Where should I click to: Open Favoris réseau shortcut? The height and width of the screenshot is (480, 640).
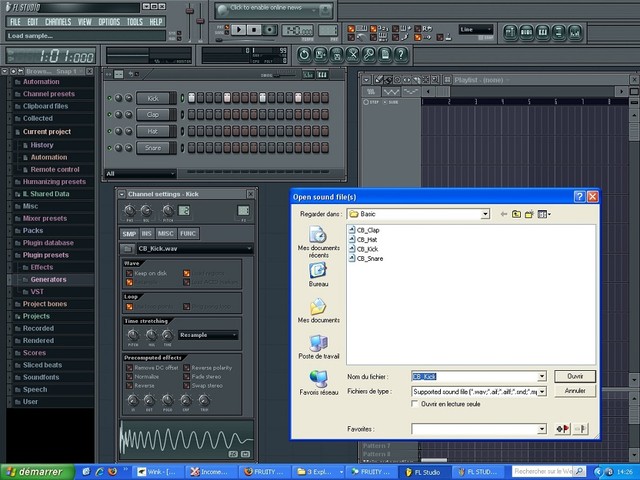(x=318, y=383)
